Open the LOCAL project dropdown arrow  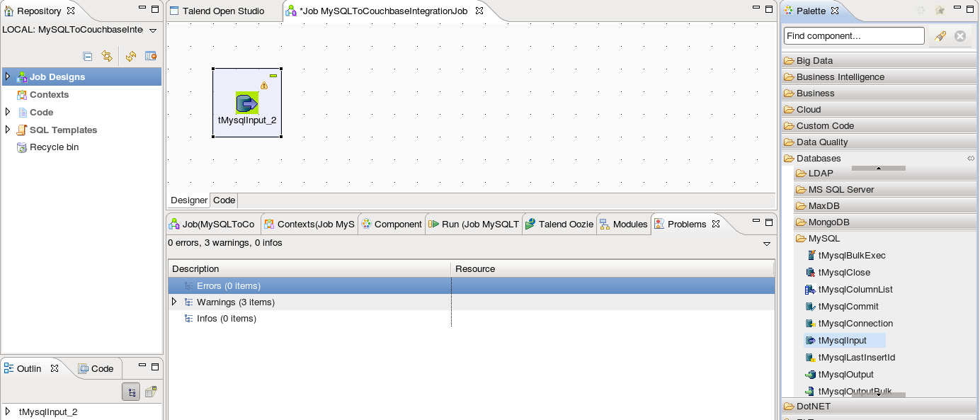point(153,30)
